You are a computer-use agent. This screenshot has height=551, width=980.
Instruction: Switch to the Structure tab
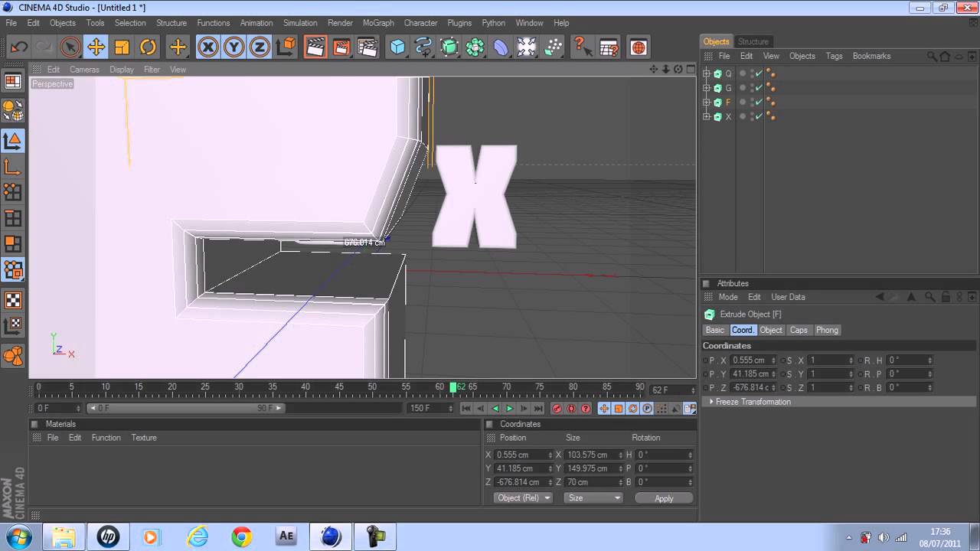coord(753,41)
